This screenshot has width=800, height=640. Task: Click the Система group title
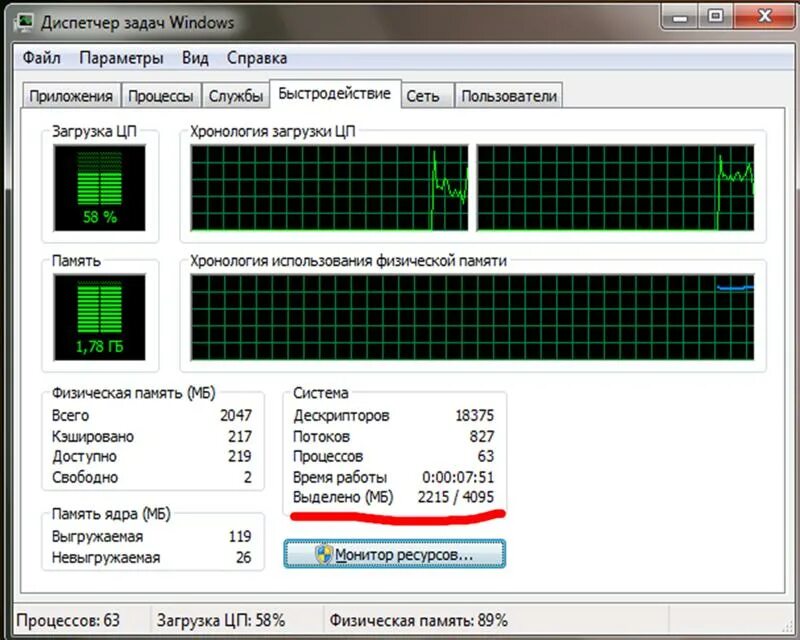tap(321, 392)
